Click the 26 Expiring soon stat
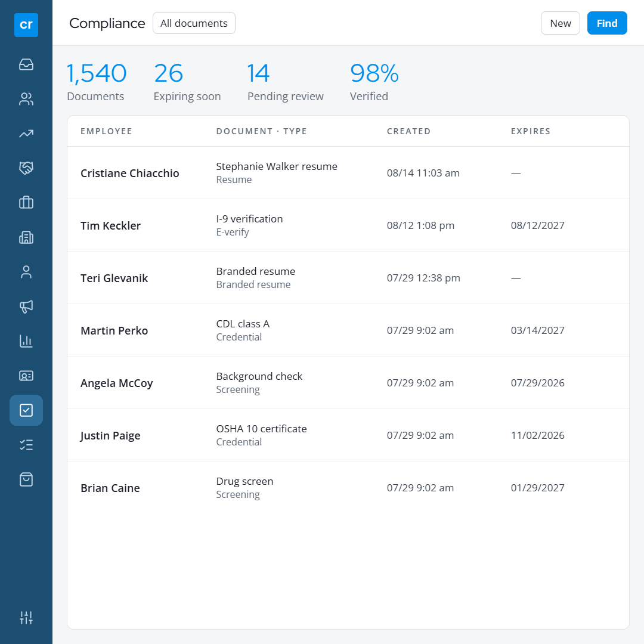This screenshot has height=644, width=644. (187, 82)
